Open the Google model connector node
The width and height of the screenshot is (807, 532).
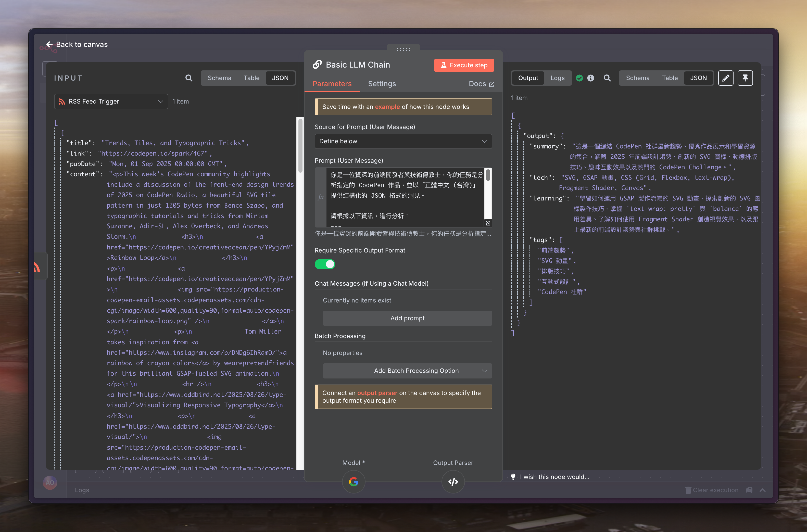tap(354, 482)
